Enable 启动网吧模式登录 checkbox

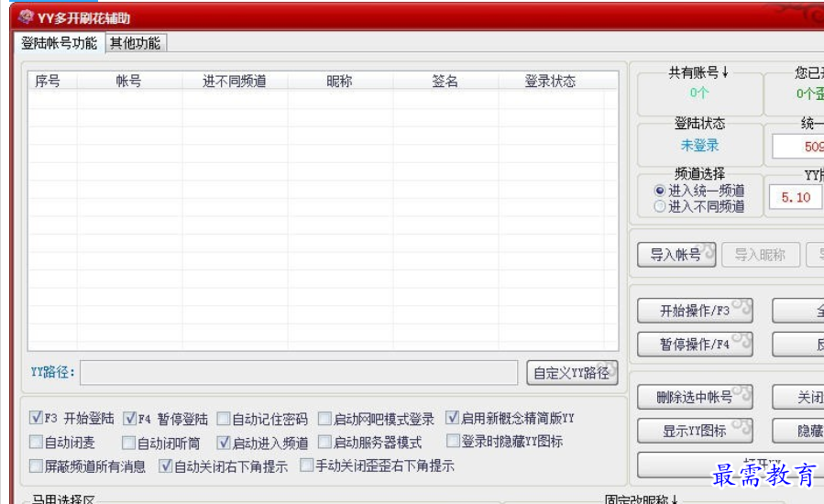pyautogui.click(x=324, y=419)
